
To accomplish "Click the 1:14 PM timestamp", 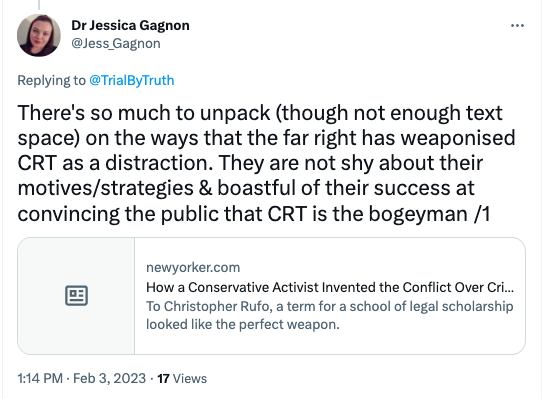I will tap(40, 378).
